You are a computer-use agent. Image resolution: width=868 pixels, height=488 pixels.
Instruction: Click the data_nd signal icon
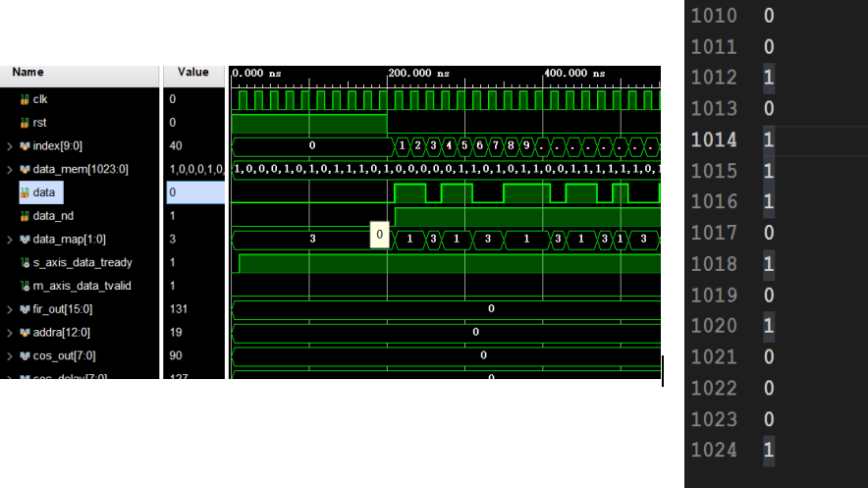click(x=25, y=216)
